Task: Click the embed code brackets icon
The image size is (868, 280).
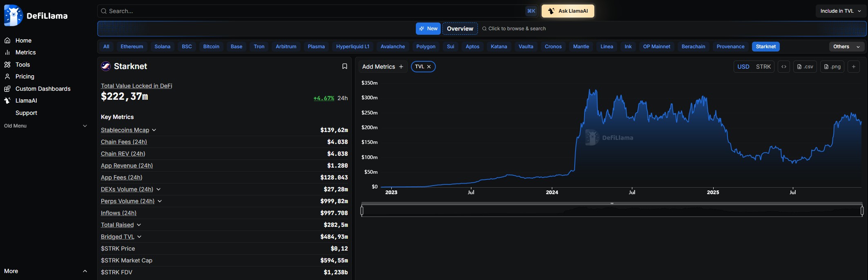Action: pyautogui.click(x=783, y=67)
